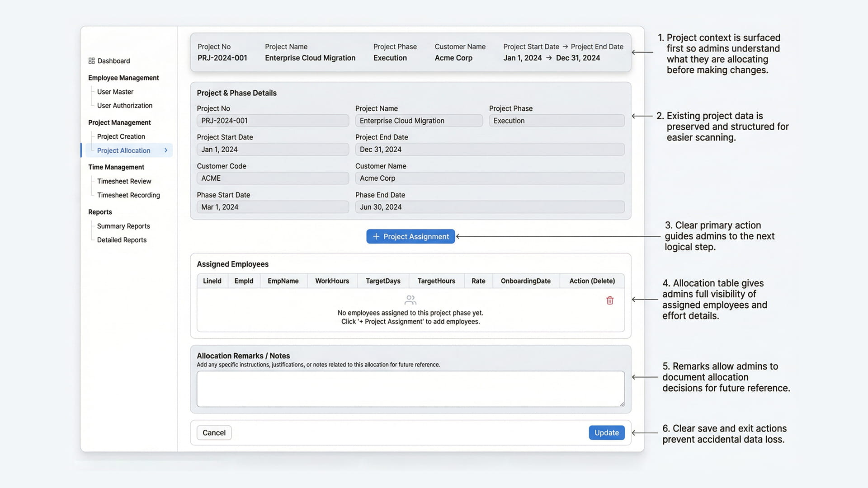Click the EmpName column header

(x=283, y=281)
